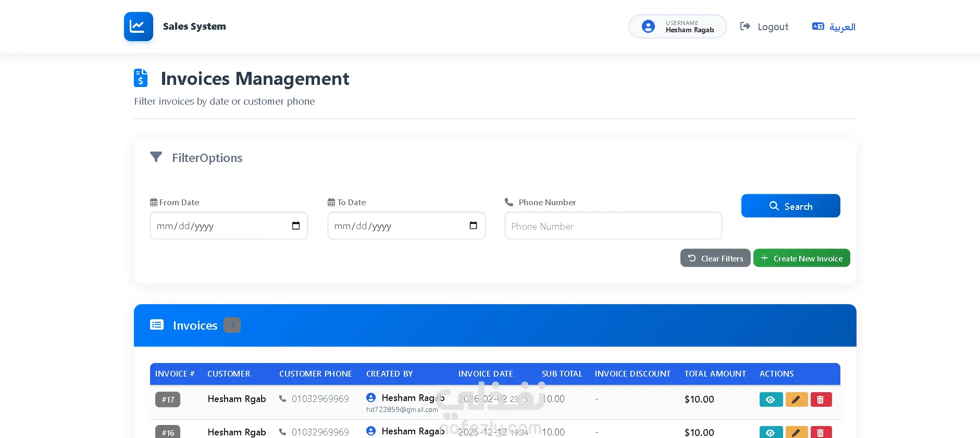Click the #17 invoice number badge
Viewport: 980px width, 438px height.
168,399
